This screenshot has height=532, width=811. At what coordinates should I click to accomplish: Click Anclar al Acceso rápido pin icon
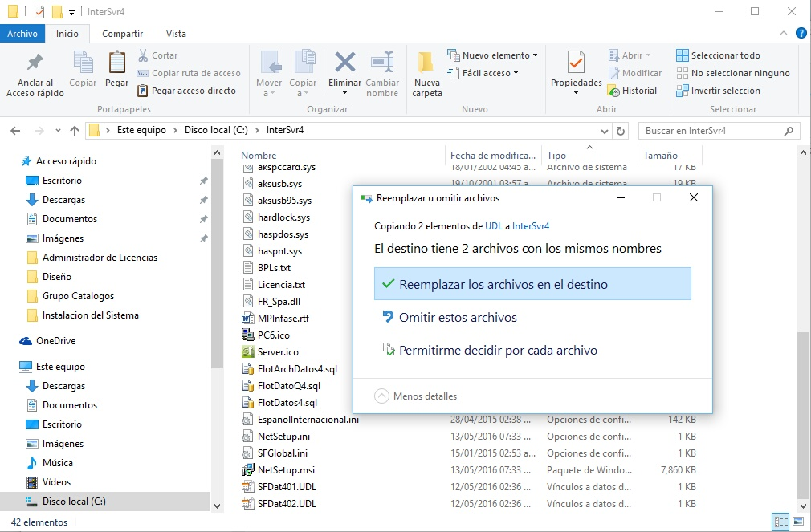[x=35, y=63]
